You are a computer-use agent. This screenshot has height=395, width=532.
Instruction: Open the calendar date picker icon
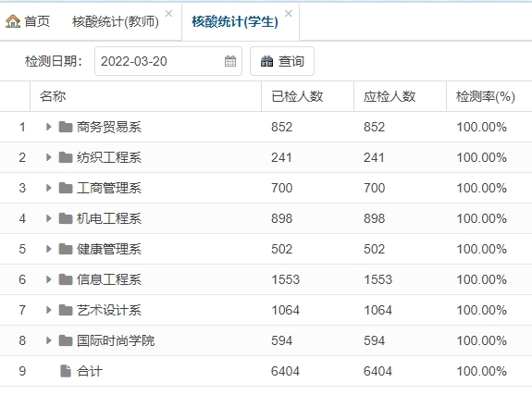tap(230, 61)
